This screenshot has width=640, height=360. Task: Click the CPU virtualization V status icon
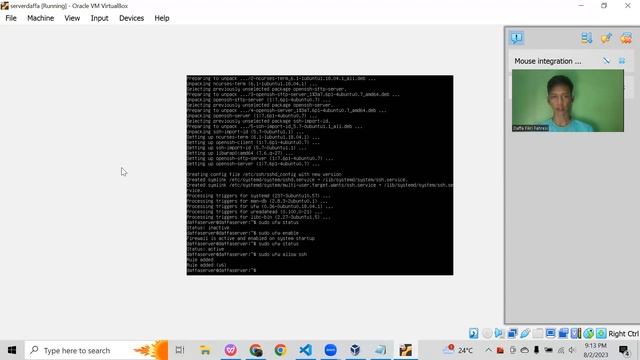[576, 333]
